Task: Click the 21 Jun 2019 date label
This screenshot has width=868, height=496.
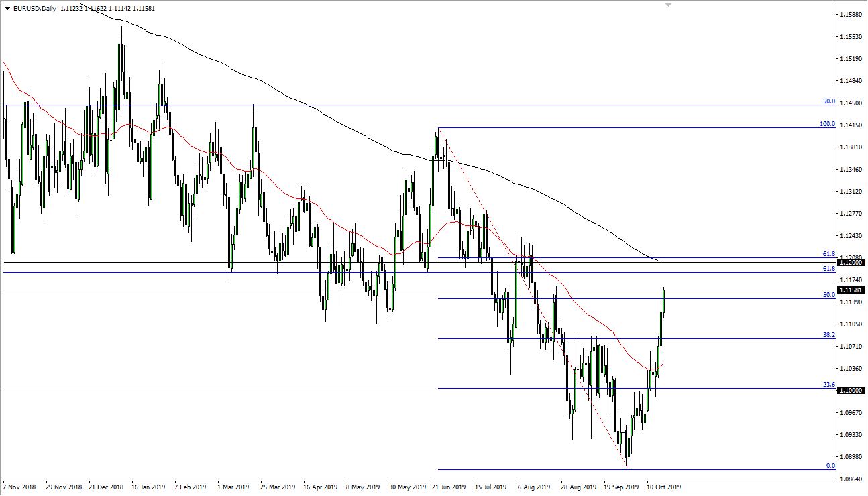Action: tap(447, 488)
